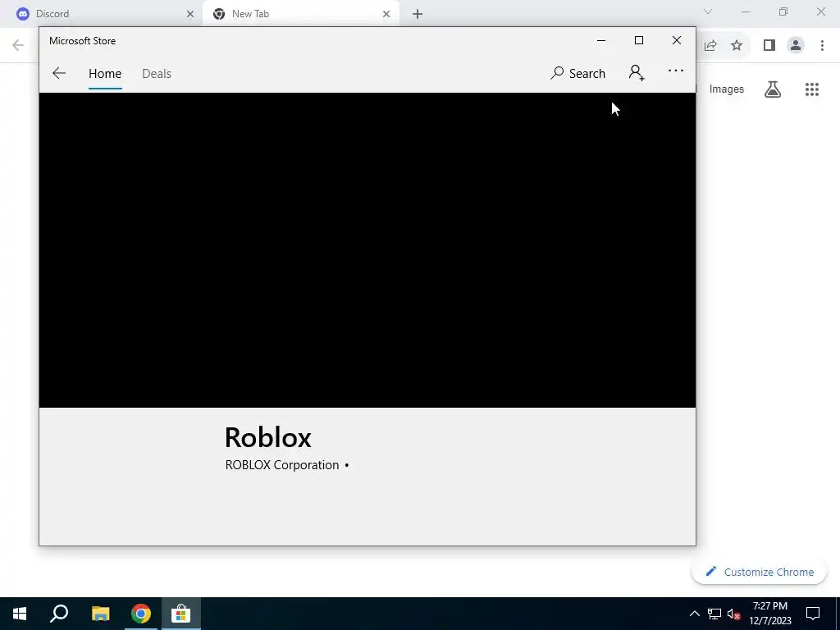Open the notification center icon
840x630 pixels.
pos(813,614)
